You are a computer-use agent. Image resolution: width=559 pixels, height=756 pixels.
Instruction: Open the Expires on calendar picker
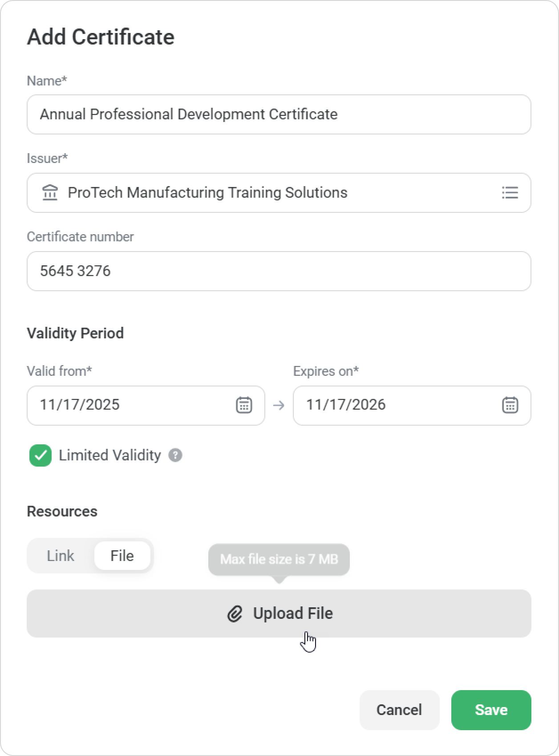pos(510,405)
